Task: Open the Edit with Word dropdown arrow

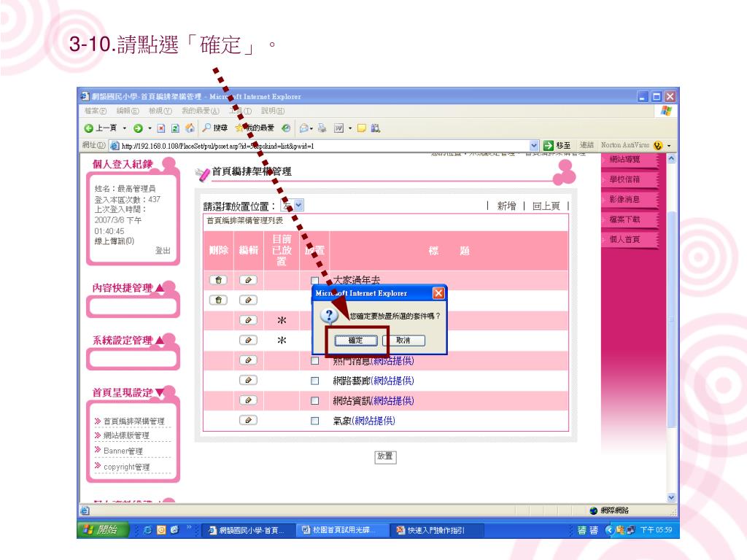Action: click(x=350, y=128)
